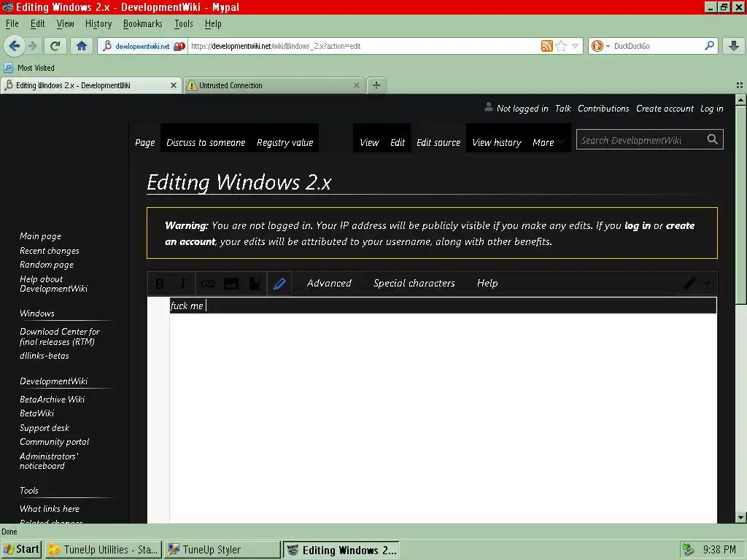This screenshot has width=747, height=560.
Task: Open the Tools menu
Action: pyautogui.click(x=183, y=24)
